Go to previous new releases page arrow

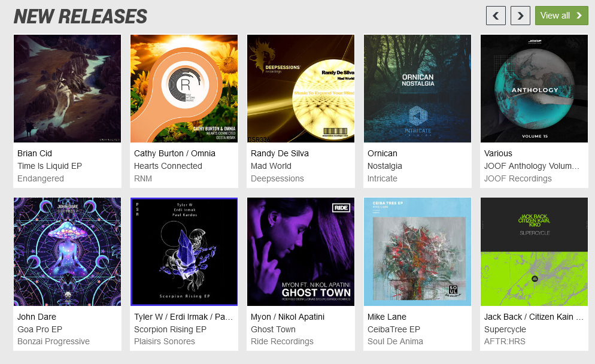[x=496, y=16]
